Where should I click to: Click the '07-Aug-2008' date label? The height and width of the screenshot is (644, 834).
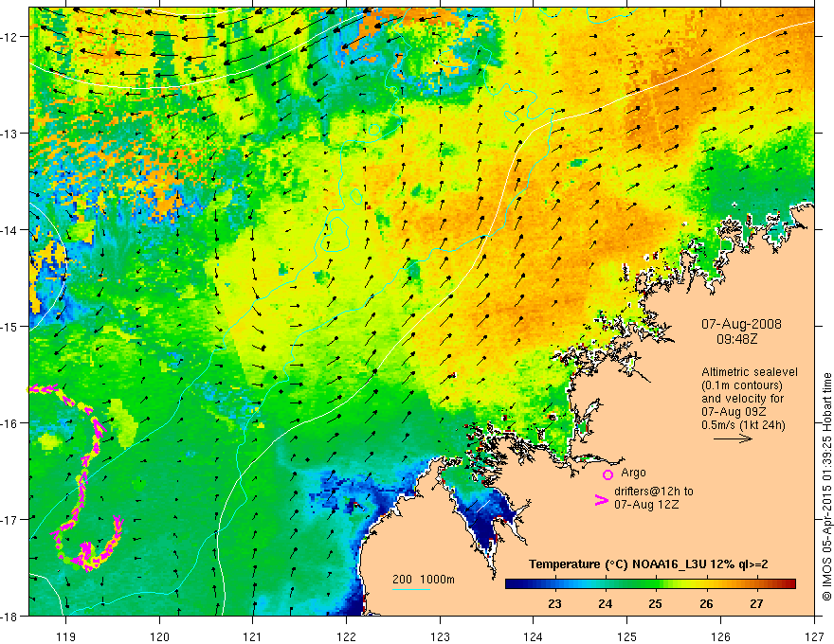[x=741, y=324]
